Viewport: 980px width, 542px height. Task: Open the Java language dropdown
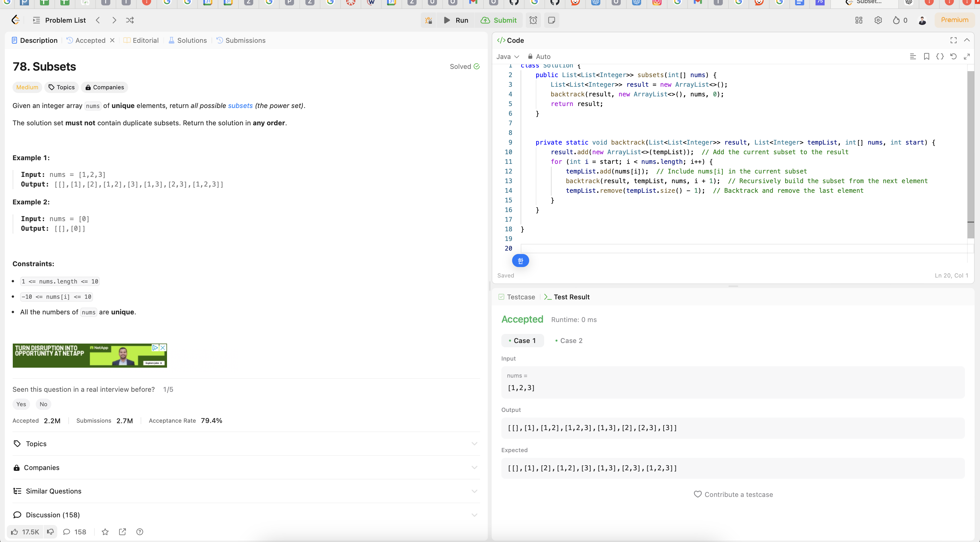pos(508,56)
